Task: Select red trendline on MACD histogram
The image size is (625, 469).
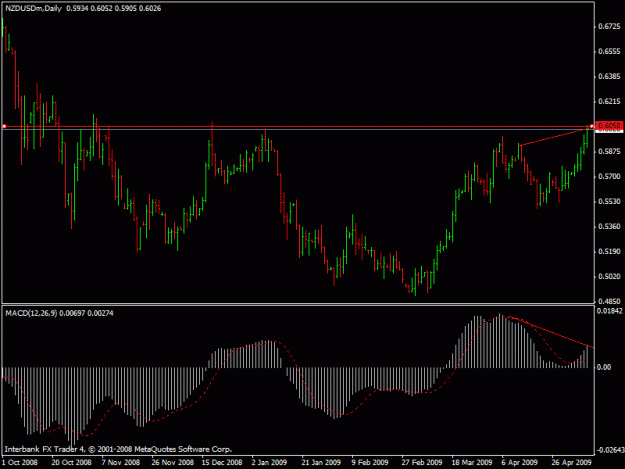Action: 552,332
